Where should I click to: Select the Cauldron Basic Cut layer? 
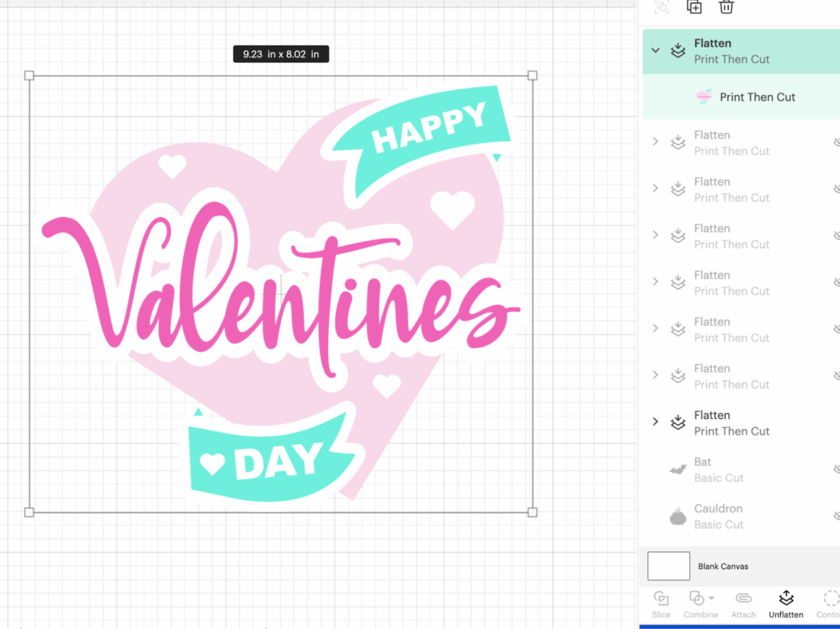719,517
